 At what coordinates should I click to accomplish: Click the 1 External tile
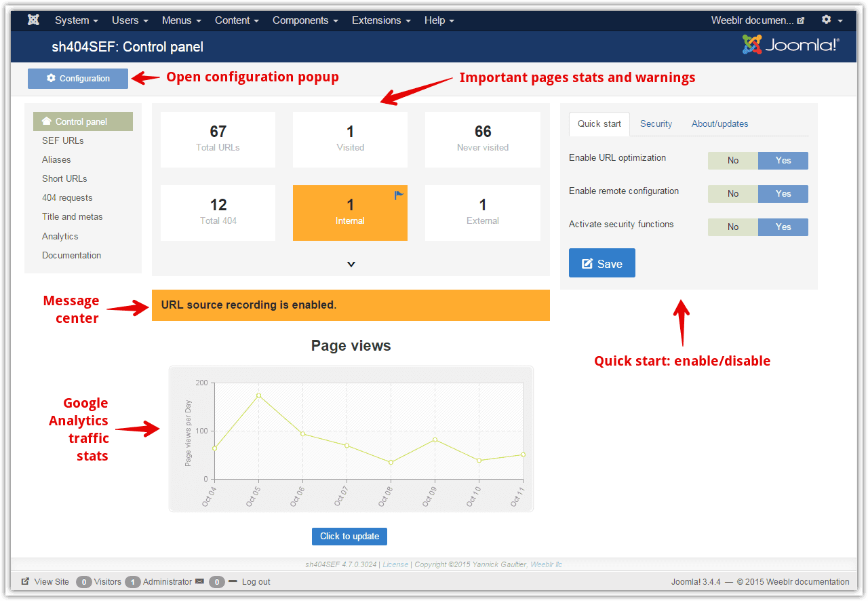point(483,213)
